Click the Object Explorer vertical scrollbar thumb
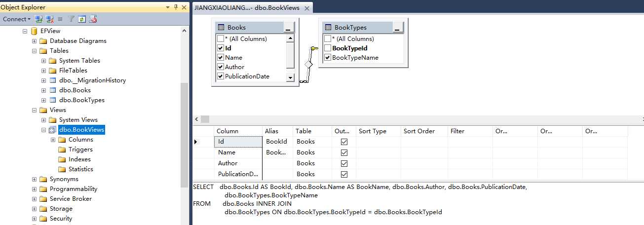This screenshot has height=225, width=644. coord(184,135)
